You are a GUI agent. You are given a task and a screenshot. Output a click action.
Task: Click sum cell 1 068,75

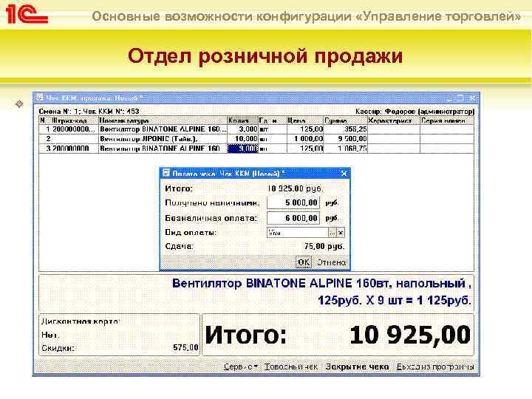click(x=345, y=149)
